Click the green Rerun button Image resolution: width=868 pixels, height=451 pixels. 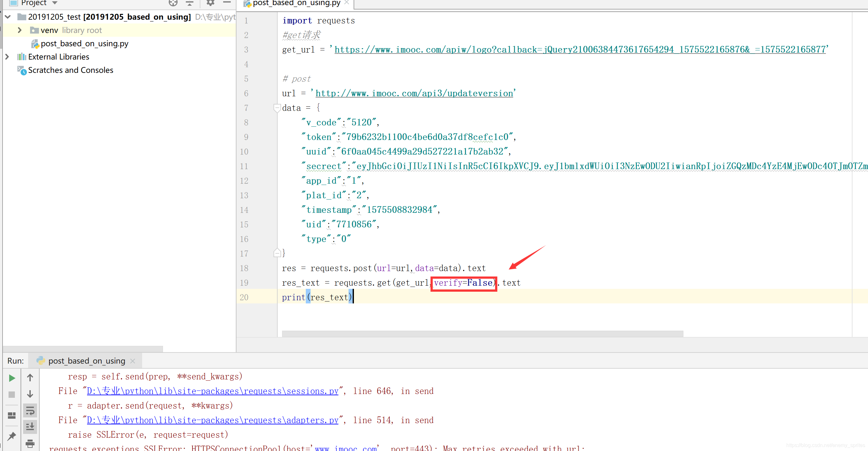[12, 378]
